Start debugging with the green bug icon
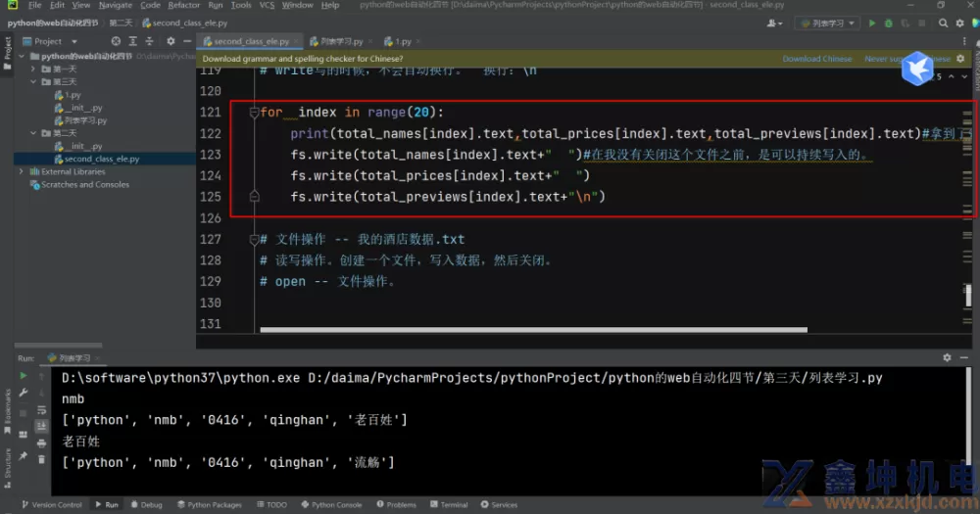 click(x=888, y=23)
